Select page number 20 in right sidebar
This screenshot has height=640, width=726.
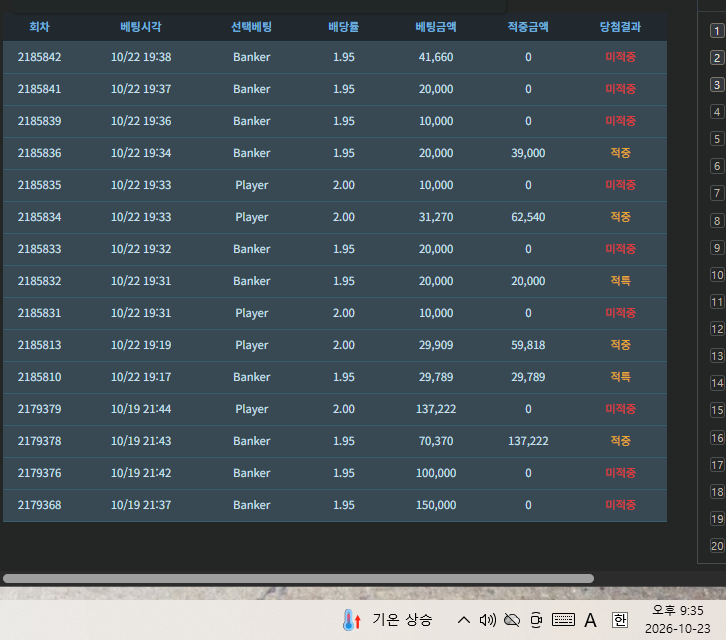[x=717, y=546]
